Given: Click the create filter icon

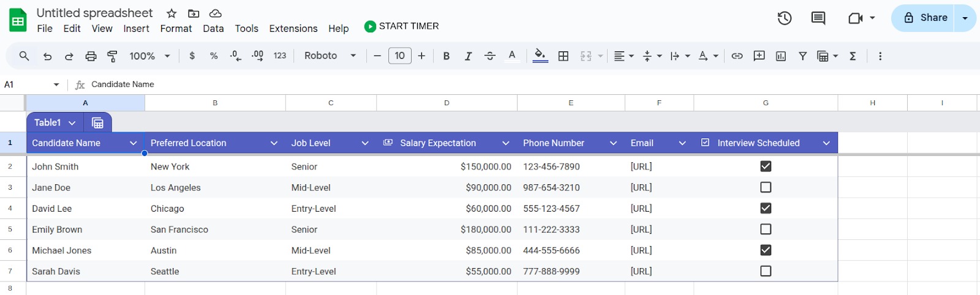Looking at the screenshot, I should [802, 56].
